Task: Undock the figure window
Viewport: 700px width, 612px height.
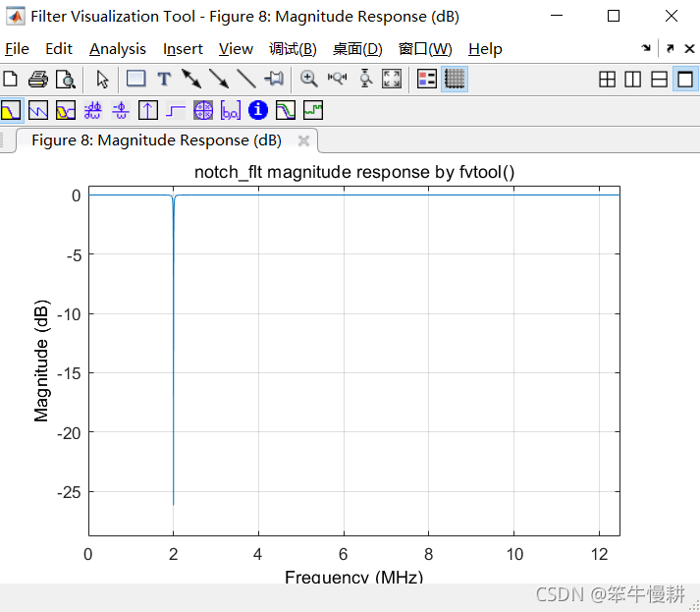Action: pyautogui.click(x=670, y=48)
